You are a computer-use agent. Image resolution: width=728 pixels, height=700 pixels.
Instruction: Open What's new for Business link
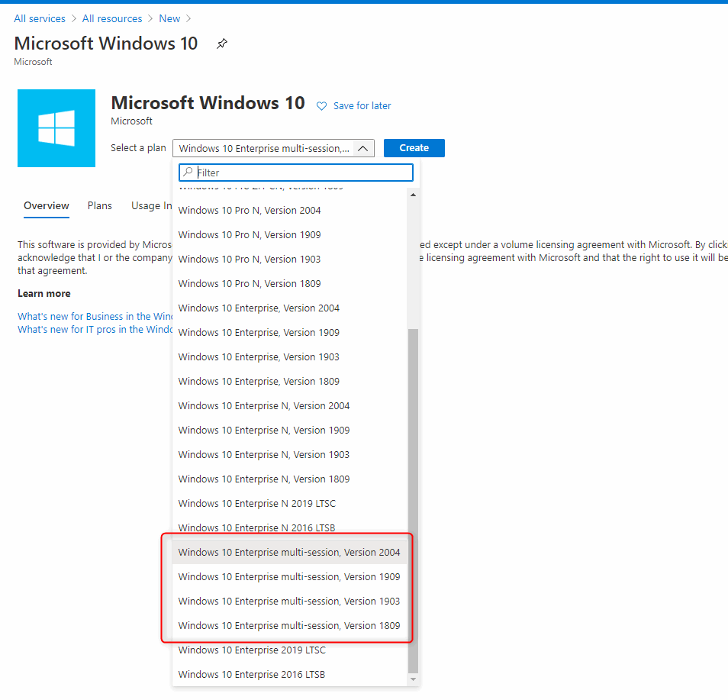95,316
